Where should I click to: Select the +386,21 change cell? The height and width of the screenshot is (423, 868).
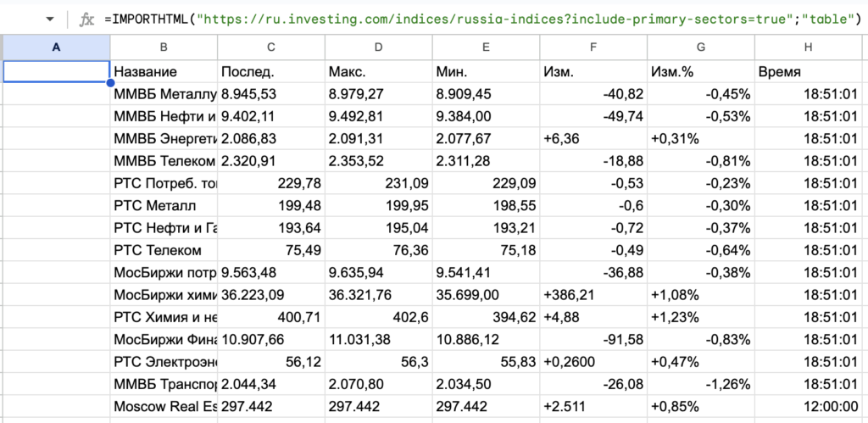[593, 294]
